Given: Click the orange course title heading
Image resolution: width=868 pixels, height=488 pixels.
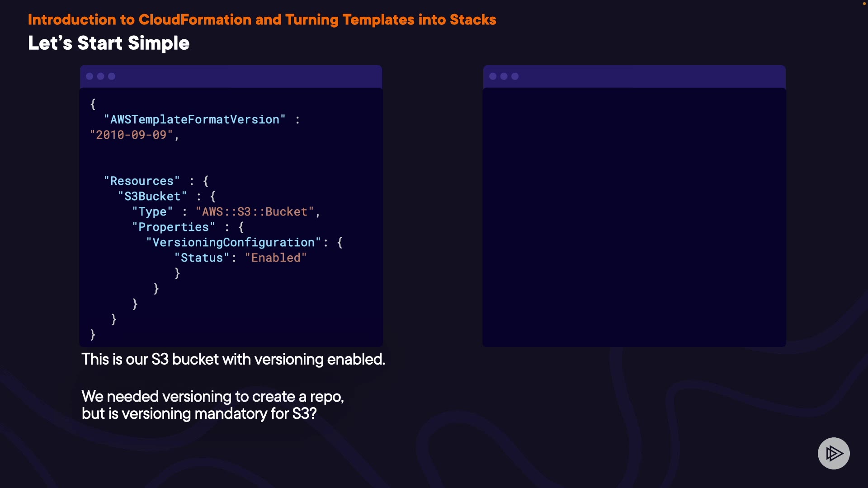Looking at the screenshot, I should coord(262,20).
